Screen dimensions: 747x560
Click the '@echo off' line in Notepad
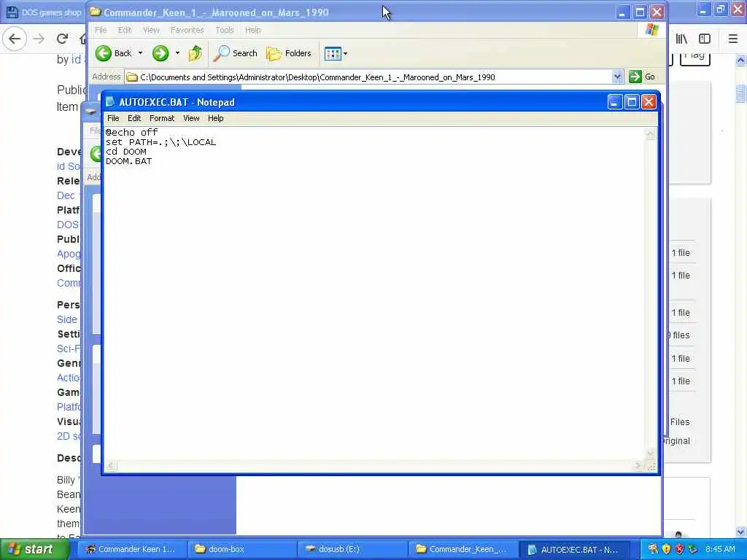pyautogui.click(x=131, y=133)
